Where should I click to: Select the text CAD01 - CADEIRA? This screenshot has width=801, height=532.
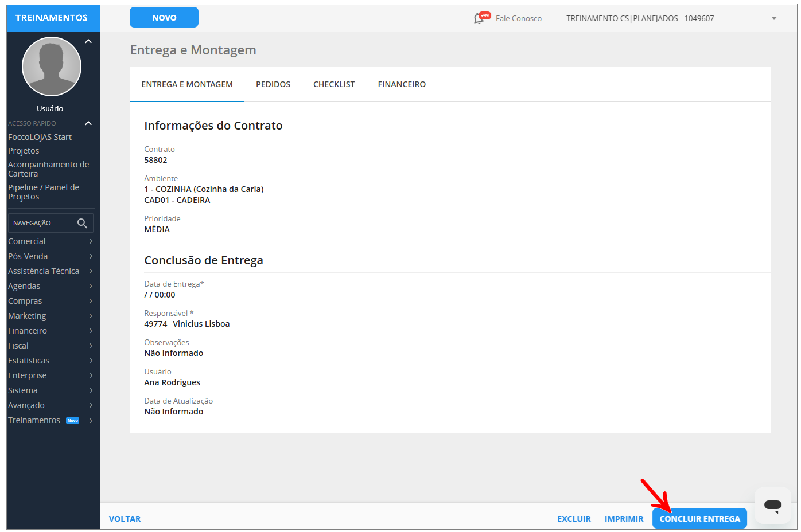(177, 200)
